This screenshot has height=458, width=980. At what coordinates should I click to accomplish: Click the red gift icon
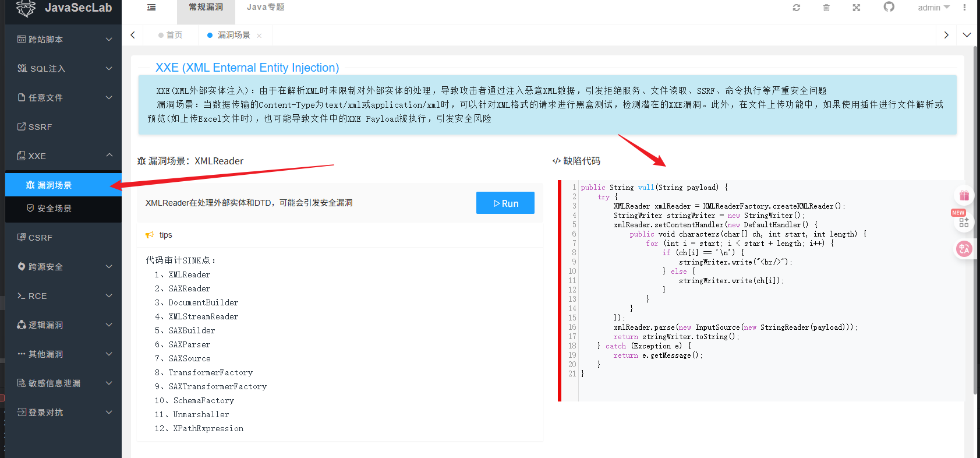click(x=964, y=195)
